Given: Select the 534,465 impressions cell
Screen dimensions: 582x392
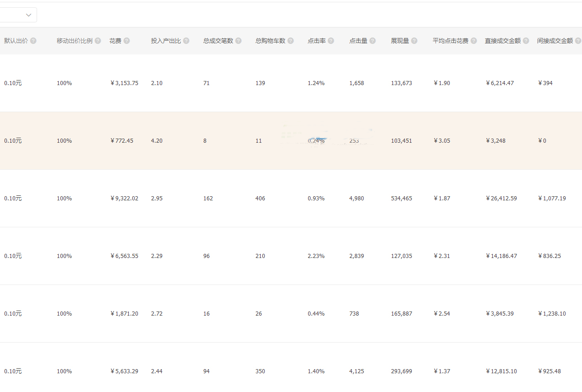Looking at the screenshot, I should pos(401,199).
